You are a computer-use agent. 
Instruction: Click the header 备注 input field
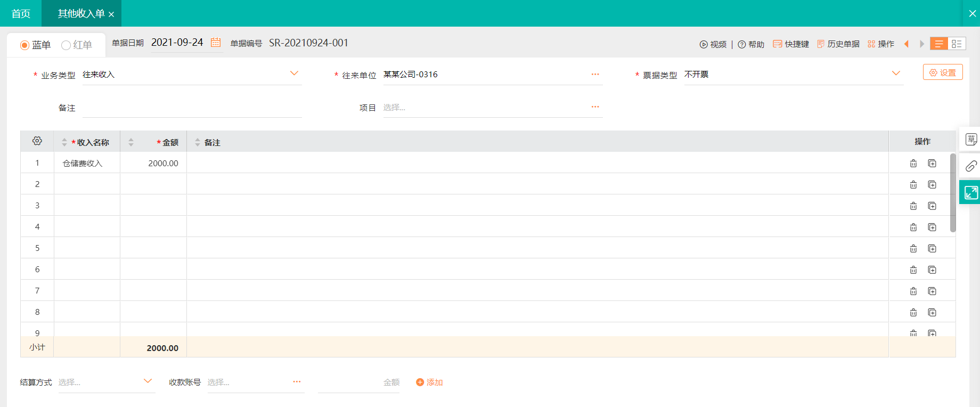(x=192, y=108)
